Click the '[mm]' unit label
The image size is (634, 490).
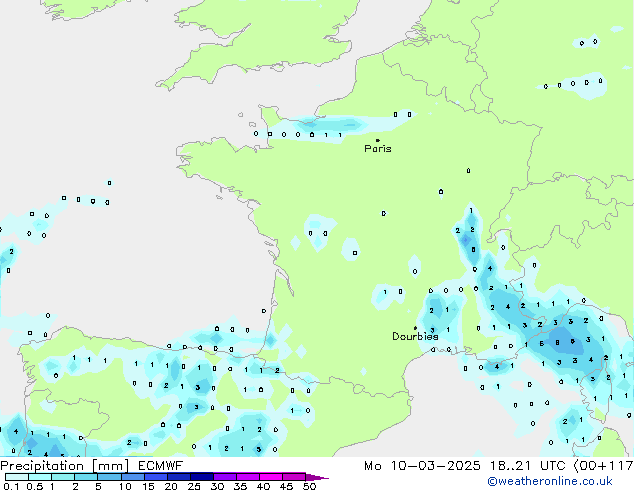111,466
